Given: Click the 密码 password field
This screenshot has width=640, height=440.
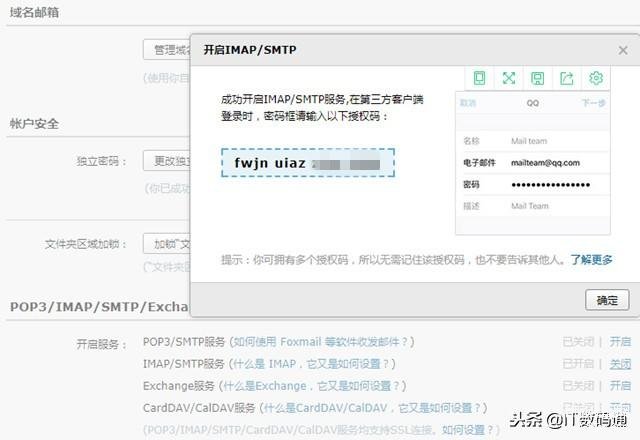Looking at the screenshot, I should pos(550,185).
